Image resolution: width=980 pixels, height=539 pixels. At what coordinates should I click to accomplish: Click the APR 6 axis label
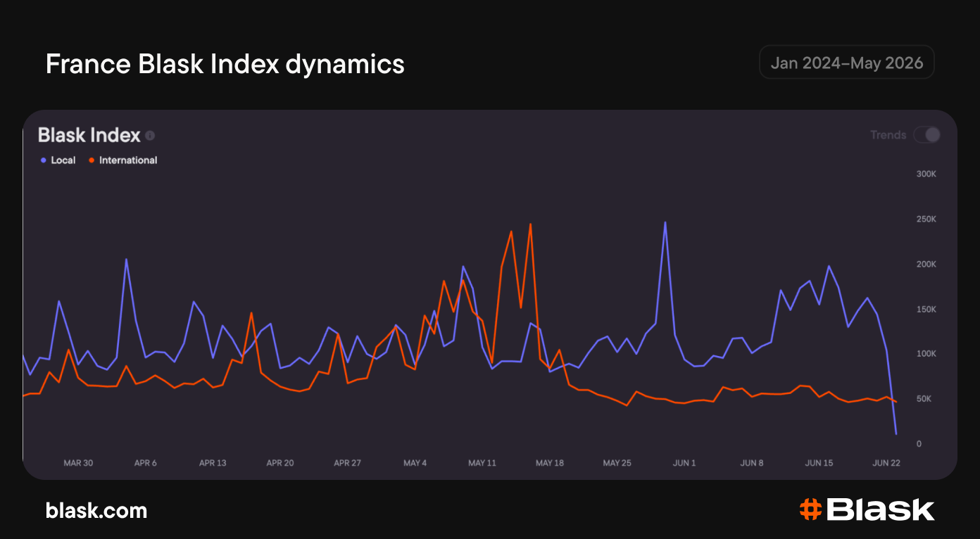click(x=145, y=463)
